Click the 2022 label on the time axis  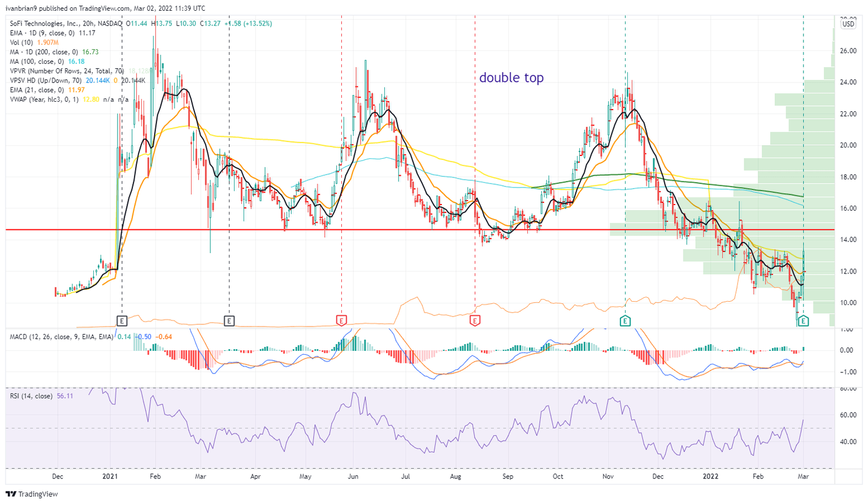coord(710,476)
